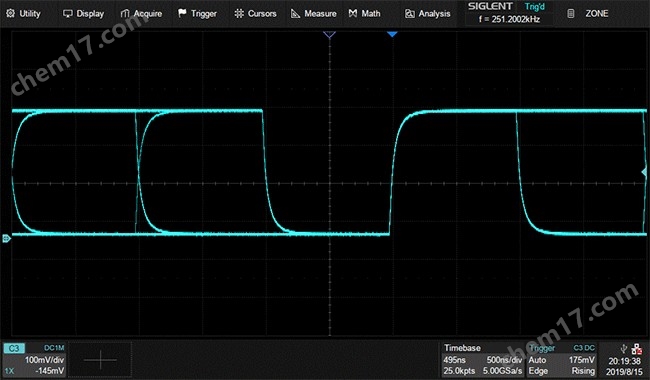Click the Trig'd status indicator
The height and width of the screenshot is (380, 650).
click(x=534, y=7)
